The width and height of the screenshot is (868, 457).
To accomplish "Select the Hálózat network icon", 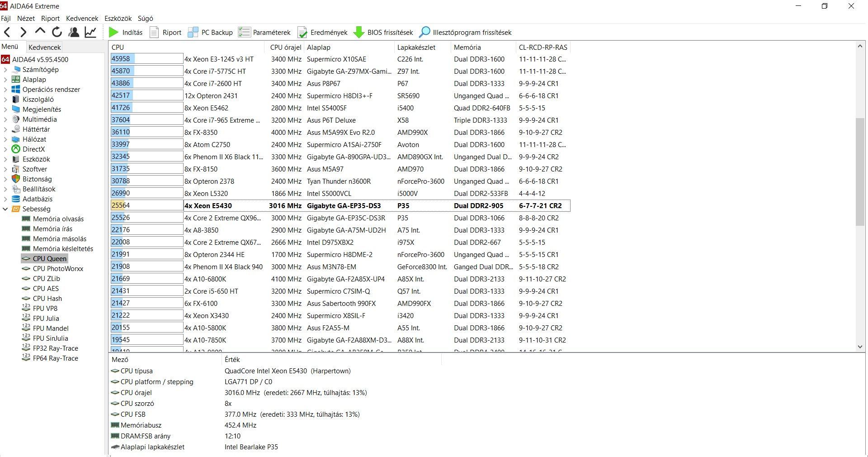I will click(16, 139).
